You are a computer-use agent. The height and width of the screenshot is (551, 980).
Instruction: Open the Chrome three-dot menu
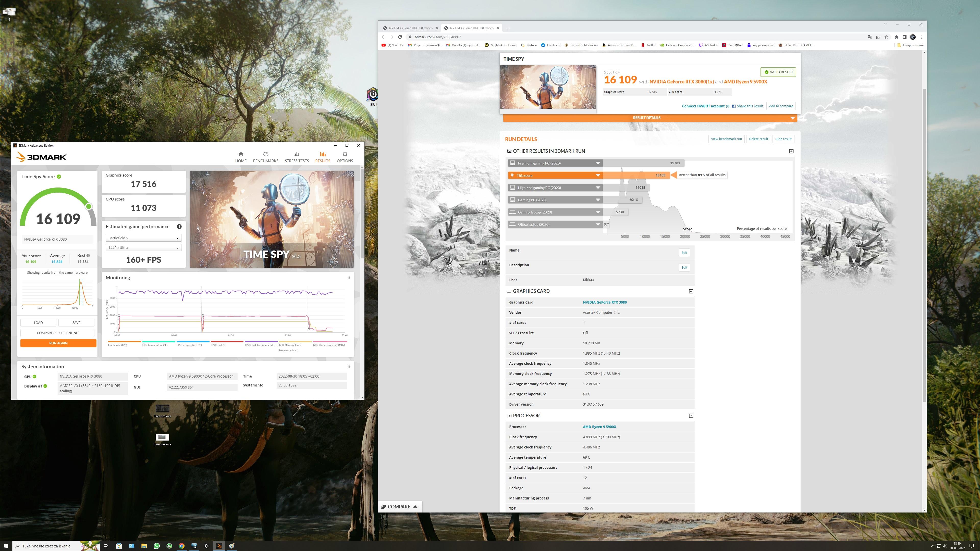click(921, 37)
